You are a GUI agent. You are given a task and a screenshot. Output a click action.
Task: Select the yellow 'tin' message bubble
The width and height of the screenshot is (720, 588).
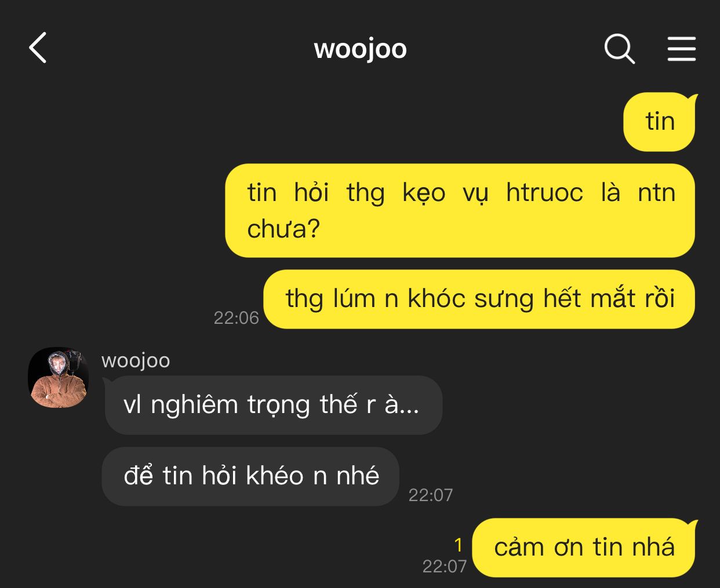coord(659,122)
